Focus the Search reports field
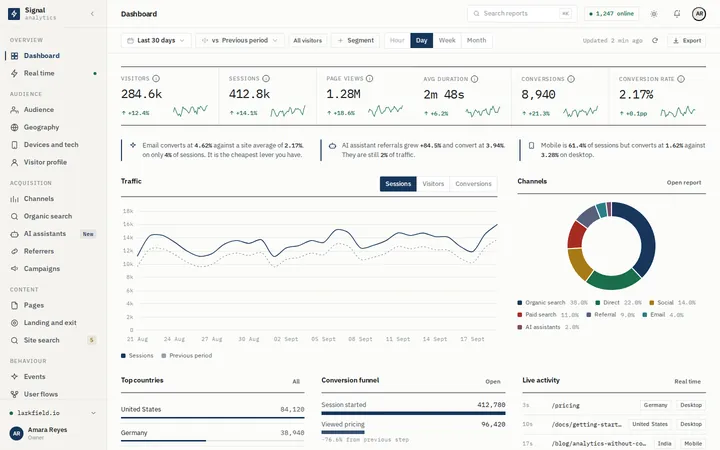 [x=523, y=14]
